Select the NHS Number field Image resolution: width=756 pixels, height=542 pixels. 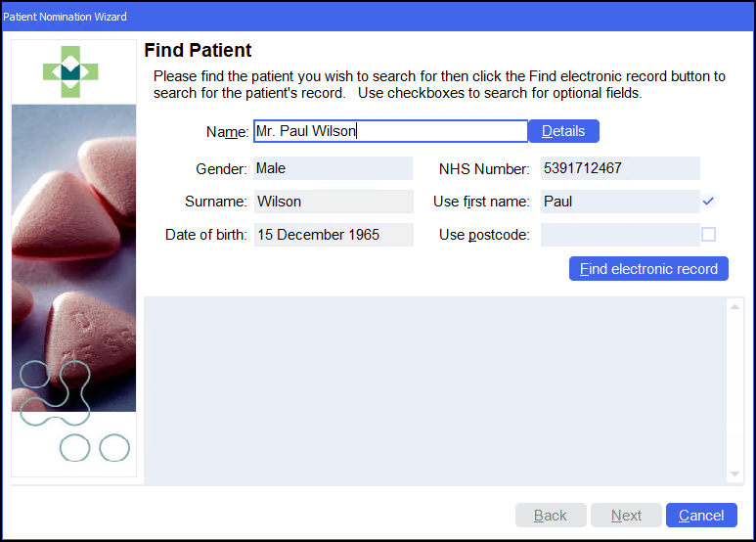coord(620,168)
